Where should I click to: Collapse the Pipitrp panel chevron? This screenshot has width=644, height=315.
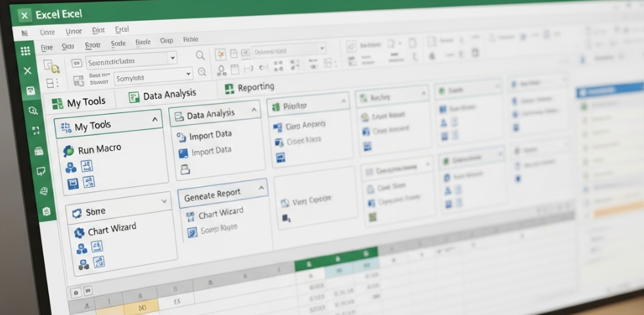(x=343, y=100)
